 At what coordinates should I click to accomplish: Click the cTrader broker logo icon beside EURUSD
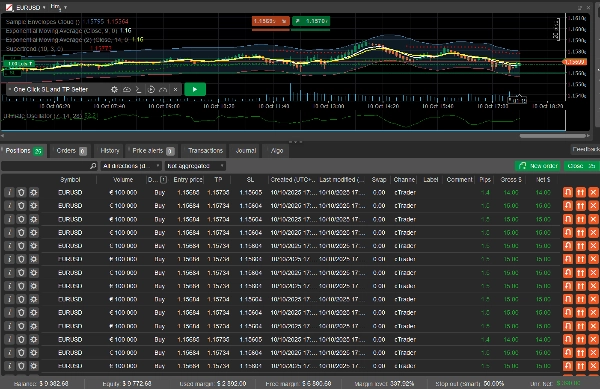pos(9,7)
